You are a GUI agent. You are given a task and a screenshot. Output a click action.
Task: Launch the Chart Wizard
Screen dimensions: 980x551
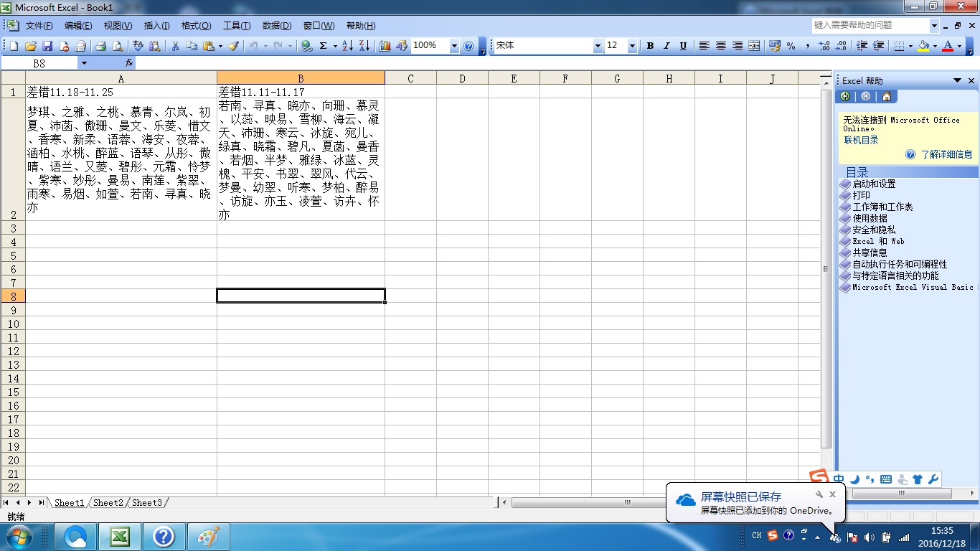[385, 46]
